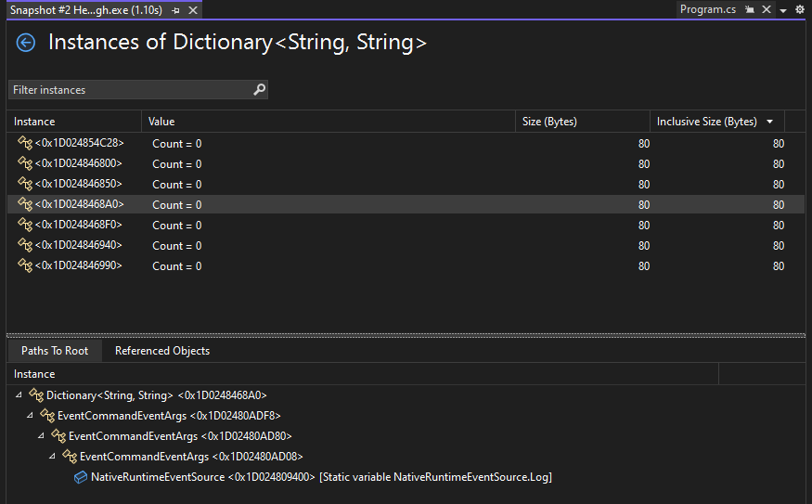Select instance row 0x1D024846850
Viewport: 812px width, 504px height.
pos(79,184)
